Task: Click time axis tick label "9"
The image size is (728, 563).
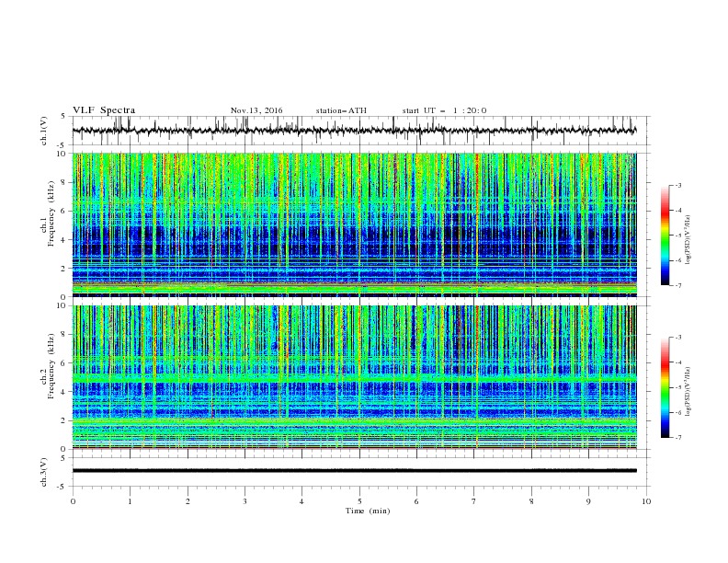Action: click(x=588, y=501)
